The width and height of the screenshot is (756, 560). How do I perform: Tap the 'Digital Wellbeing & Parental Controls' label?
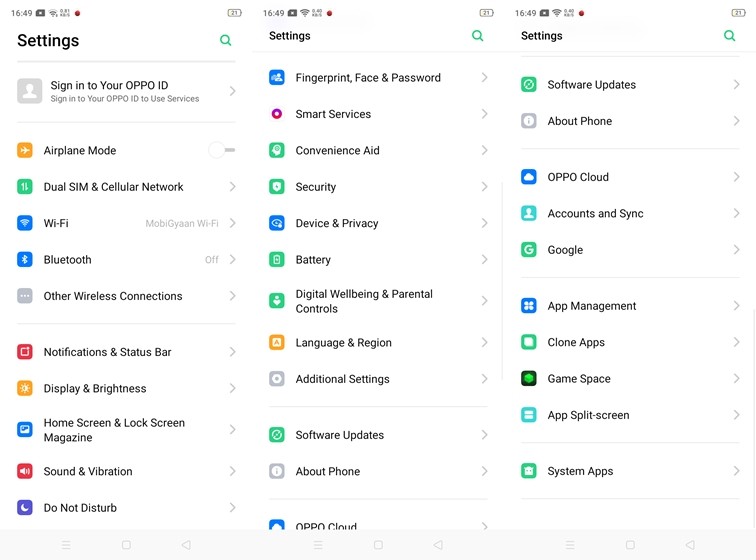click(364, 301)
